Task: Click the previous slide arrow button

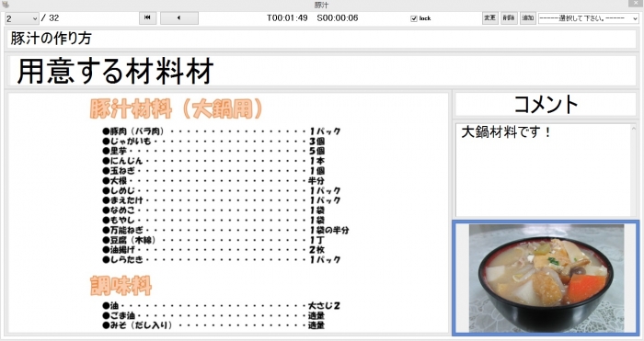Action: [x=179, y=18]
